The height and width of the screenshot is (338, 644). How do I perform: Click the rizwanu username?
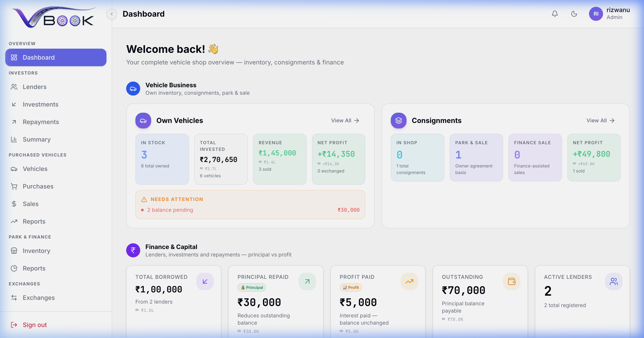coord(618,10)
